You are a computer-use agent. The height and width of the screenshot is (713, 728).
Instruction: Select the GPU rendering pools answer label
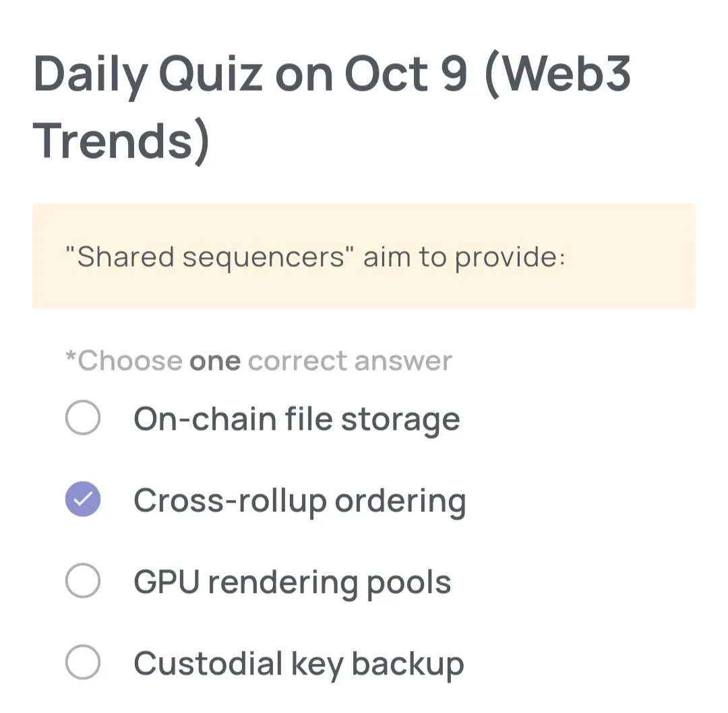click(292, 580)
